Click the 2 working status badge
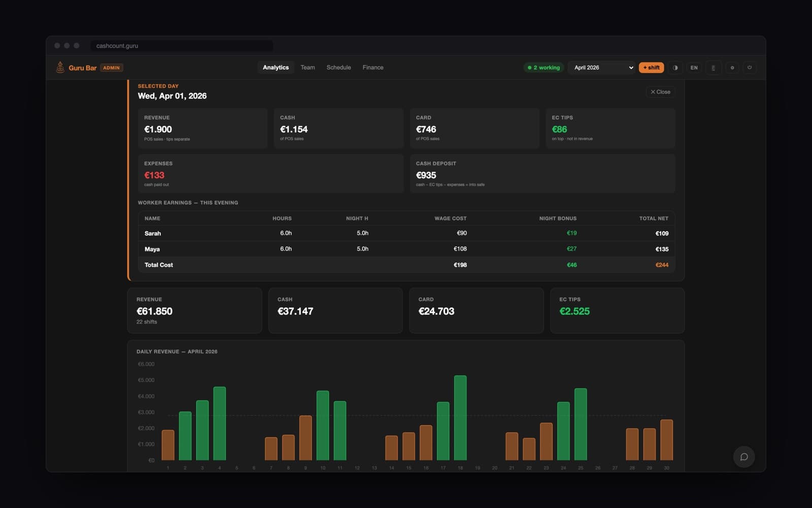Viewport: 812px width, 508px height. coord(544,68)
